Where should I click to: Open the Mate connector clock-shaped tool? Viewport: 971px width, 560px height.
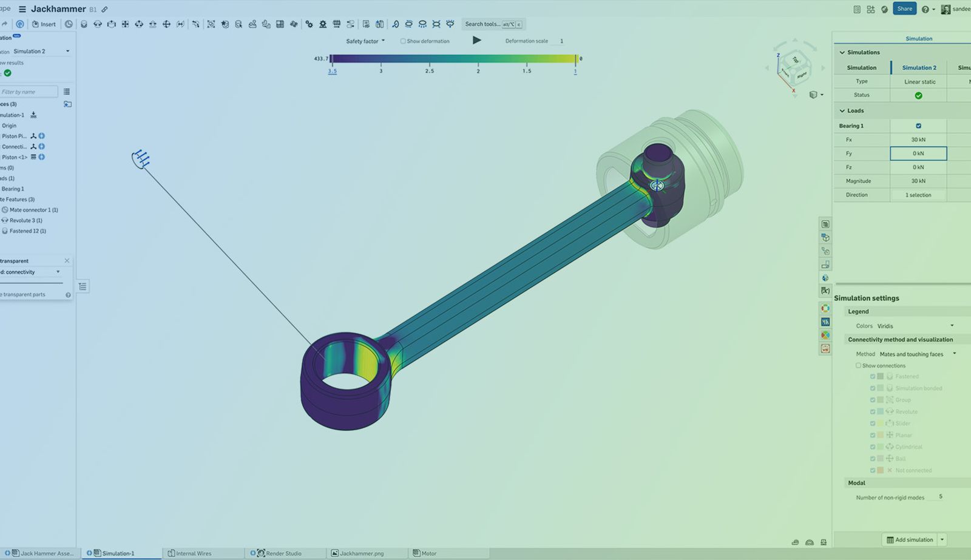[69, 24]
